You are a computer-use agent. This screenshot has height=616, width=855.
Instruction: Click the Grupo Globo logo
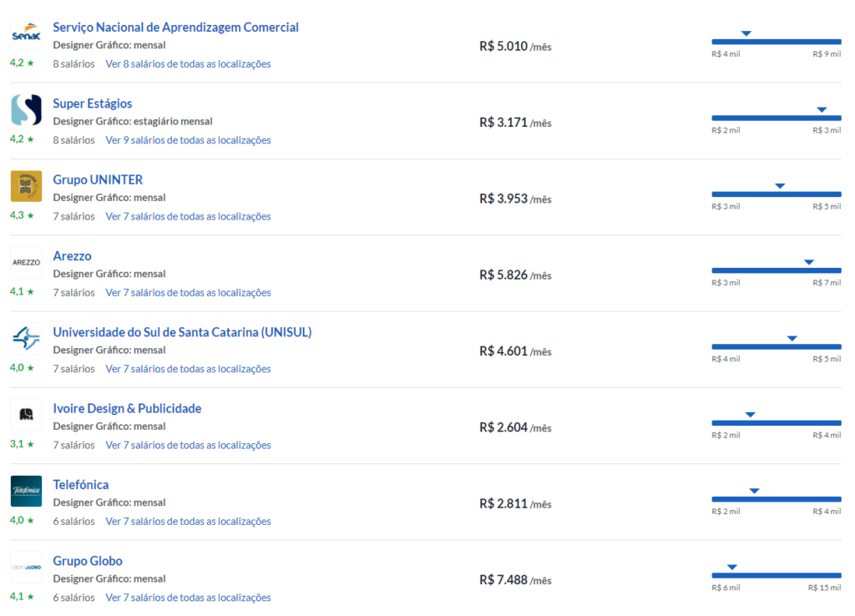[26, 568]
